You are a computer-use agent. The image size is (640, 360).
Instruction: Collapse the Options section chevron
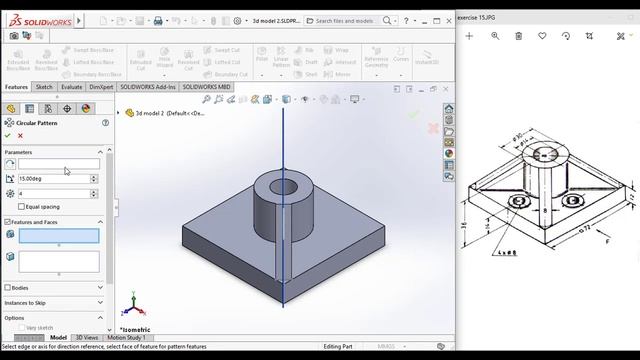tap(100, 318)
